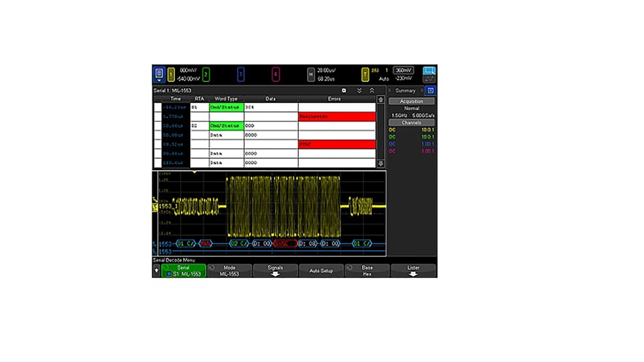Click the blue zoom display icon

[x=429, y=71]
